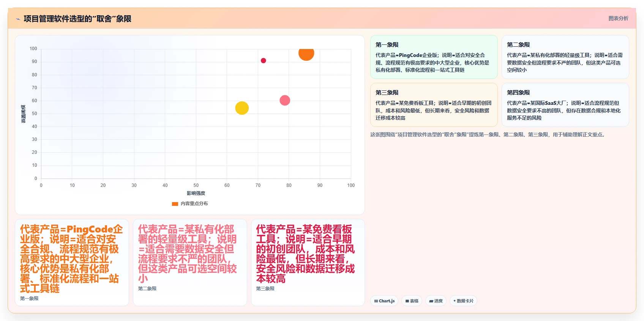644x321 pixels.
Task: Click the pink 某私有化部署的轻量级工具 data card text
Action: click(188, 254)
